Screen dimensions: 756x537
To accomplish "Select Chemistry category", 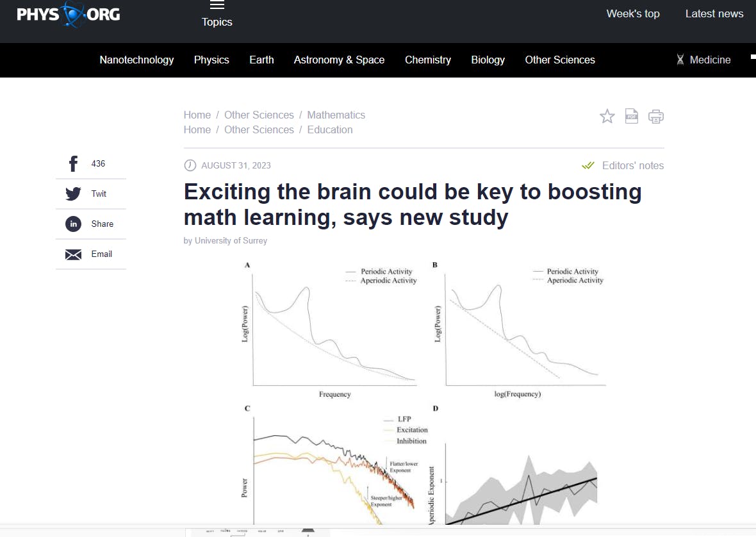I will pyautogui.click(x=428, y=60).
